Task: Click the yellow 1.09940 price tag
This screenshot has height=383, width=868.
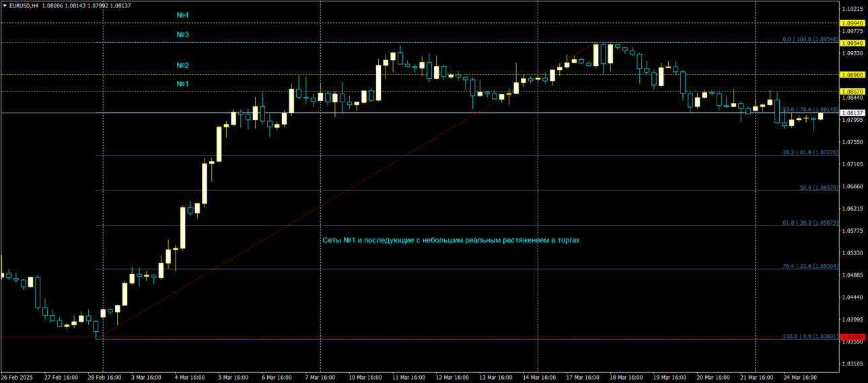Action: pos(853,23)
